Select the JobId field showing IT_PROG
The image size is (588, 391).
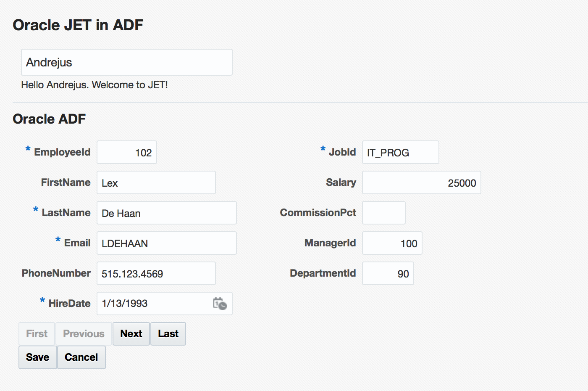coord(400,152)
